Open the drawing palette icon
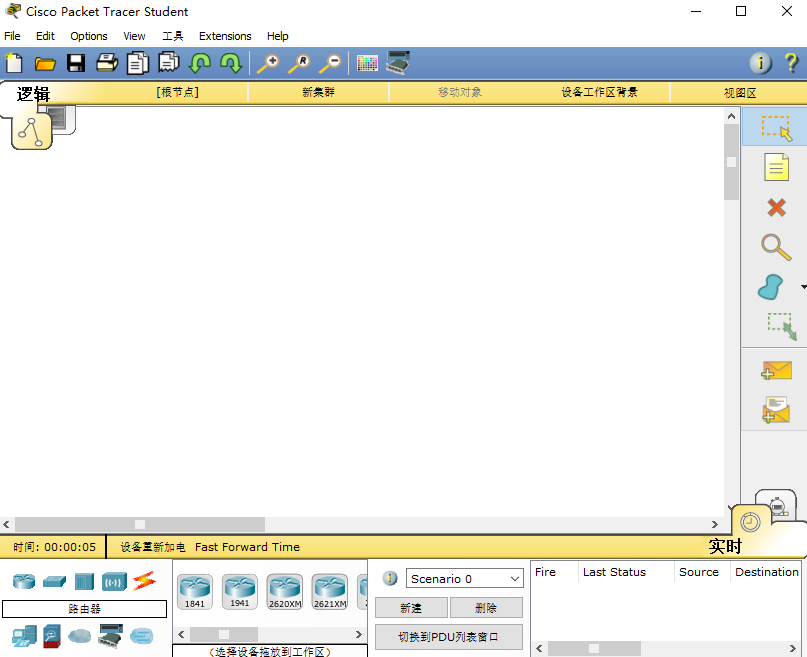This screenshot has height=657, width=807. (x=367, y=63)
